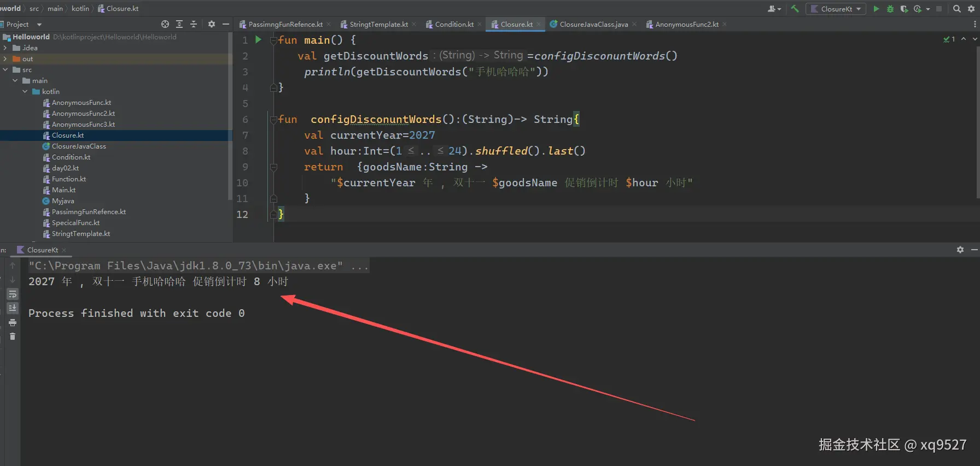This screenshot has height=466, width=980.
Task: Run ClosureKt with the green play button
Action: point(876,9)
